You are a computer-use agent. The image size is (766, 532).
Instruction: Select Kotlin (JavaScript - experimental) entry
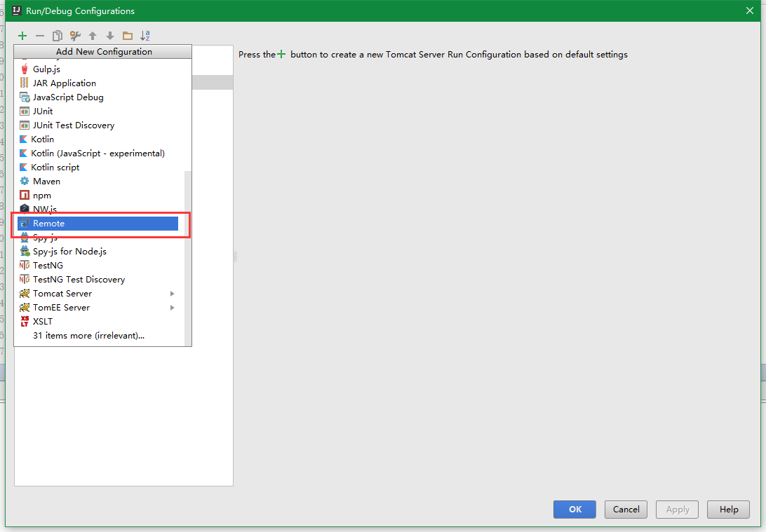coord(98,154)
